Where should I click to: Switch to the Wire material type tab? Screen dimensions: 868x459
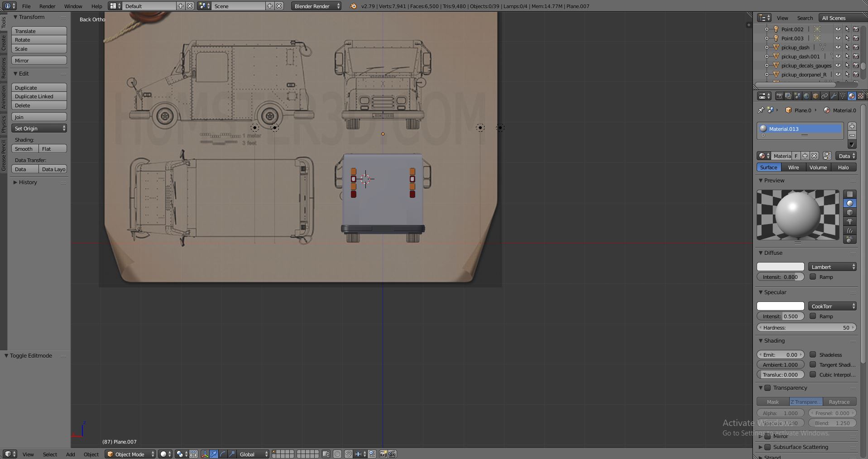(x=793, y=167)
